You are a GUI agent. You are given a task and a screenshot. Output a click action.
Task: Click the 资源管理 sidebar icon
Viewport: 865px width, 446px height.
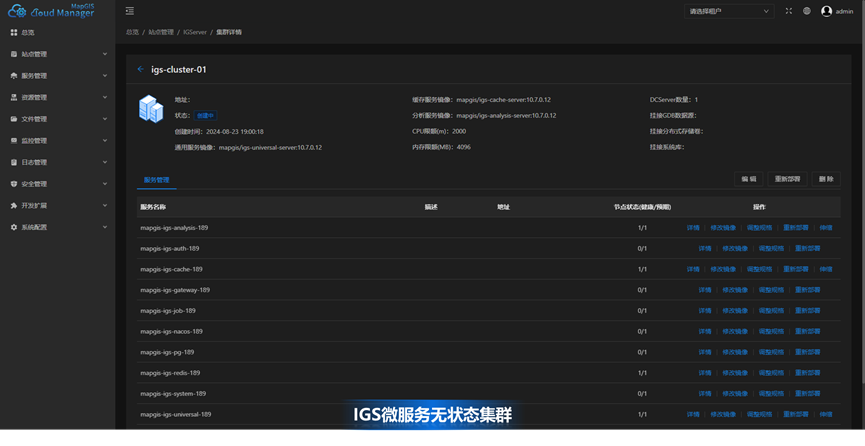coord(14,97)
